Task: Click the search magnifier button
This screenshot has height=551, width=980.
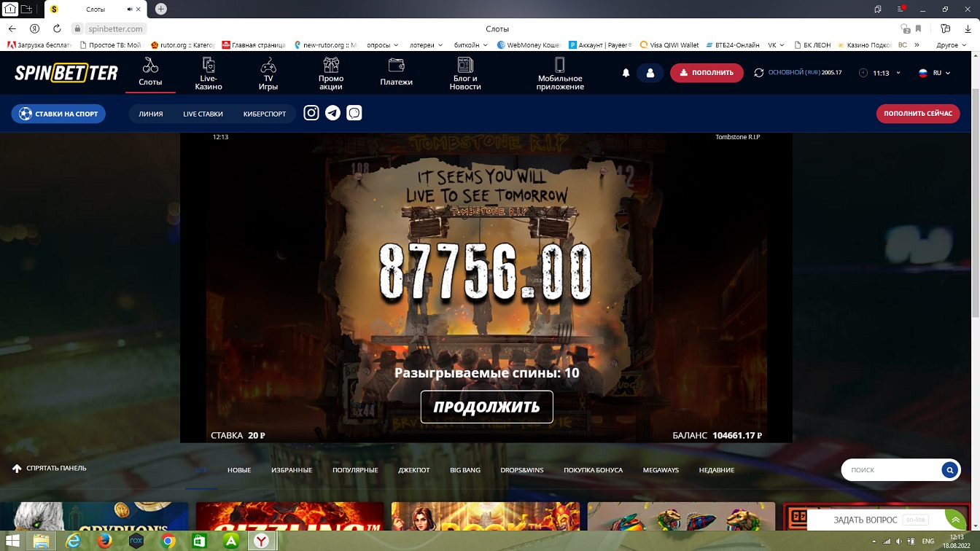Action: [x=949, y=470]
